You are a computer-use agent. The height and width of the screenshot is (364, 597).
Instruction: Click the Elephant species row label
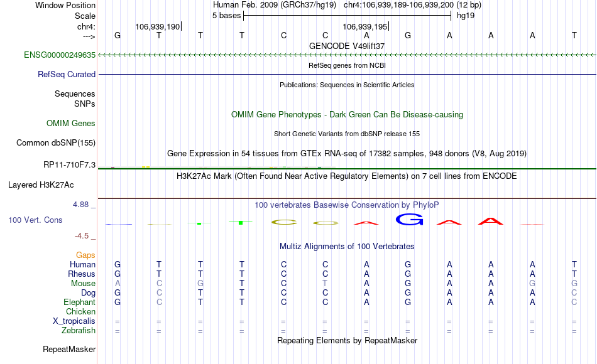pyautogui.click(x=79, y=302)
